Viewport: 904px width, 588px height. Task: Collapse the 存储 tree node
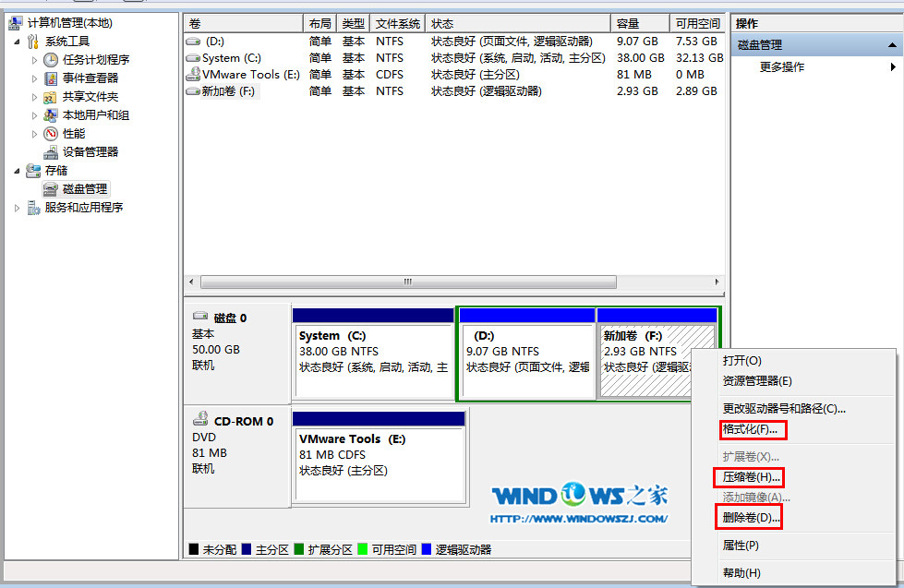pyautogui.click(x=17, y=171)
